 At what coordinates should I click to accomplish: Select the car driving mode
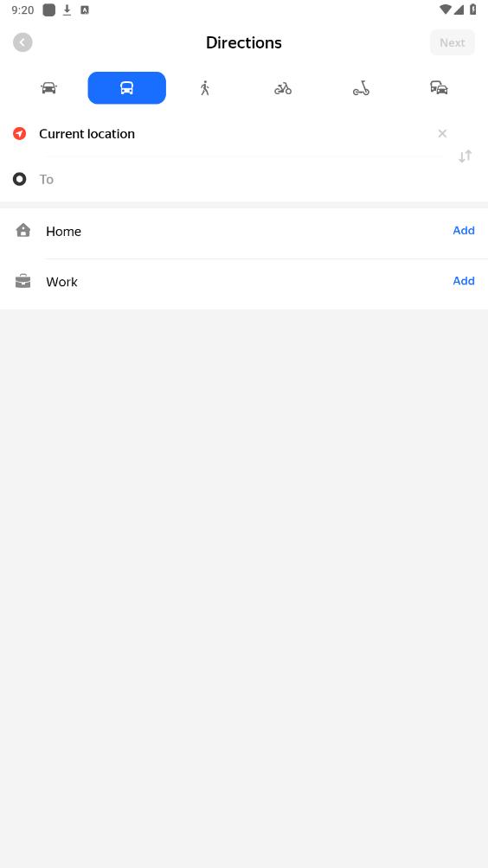tap(48, 88)
